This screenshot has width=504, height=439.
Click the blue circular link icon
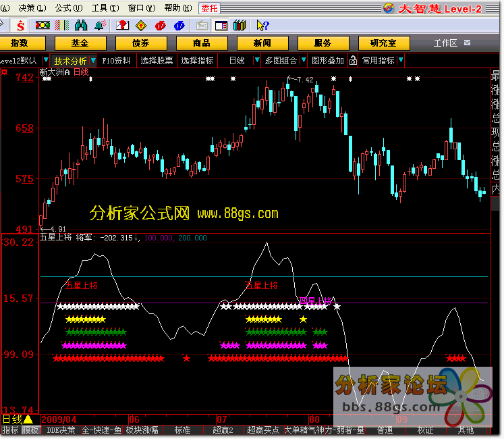coord(179,26)
